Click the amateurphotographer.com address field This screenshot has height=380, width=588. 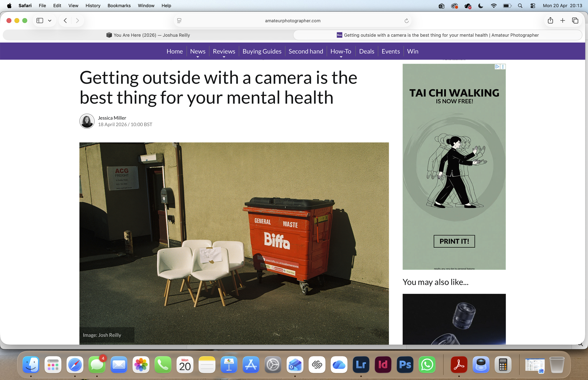[293, 21]
